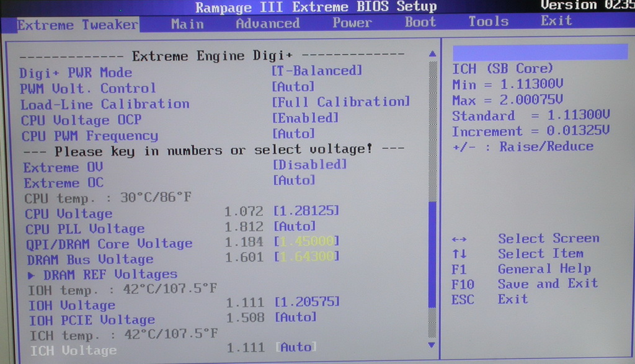Select the IOH Voltage label
This screenshot has height=364, width=635.
pos(72,305)
